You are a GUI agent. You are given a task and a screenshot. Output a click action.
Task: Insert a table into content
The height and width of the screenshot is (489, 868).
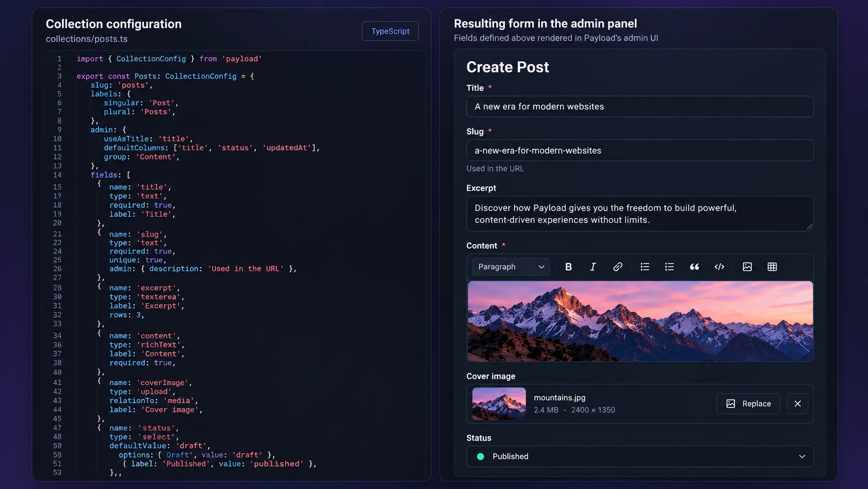772,267
